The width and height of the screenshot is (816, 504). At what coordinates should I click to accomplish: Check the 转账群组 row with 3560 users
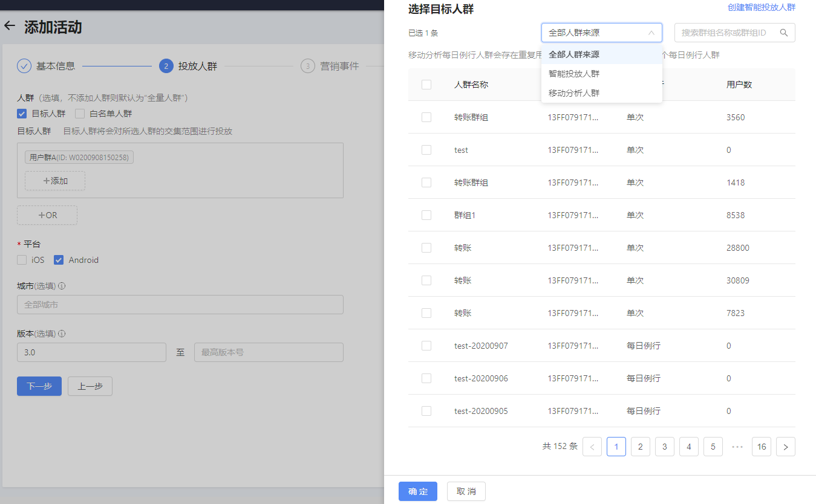tap(426, 117)
